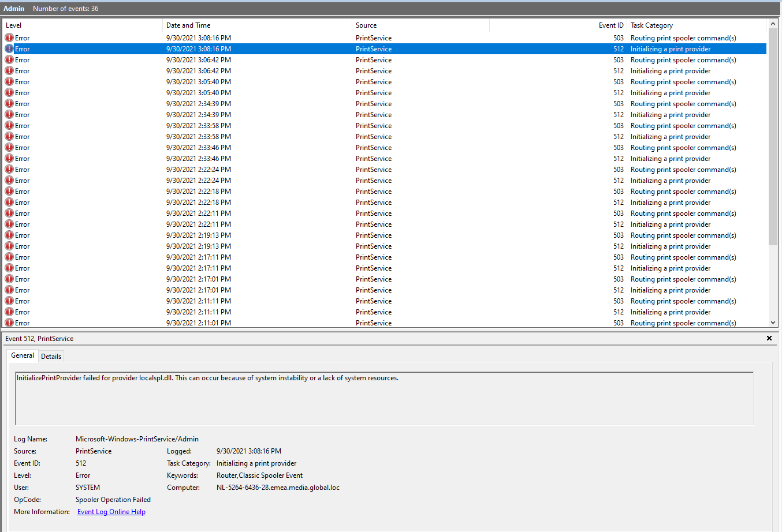
Task: Click the scroll-up arrow on the events list
Action: pos(773,24)
